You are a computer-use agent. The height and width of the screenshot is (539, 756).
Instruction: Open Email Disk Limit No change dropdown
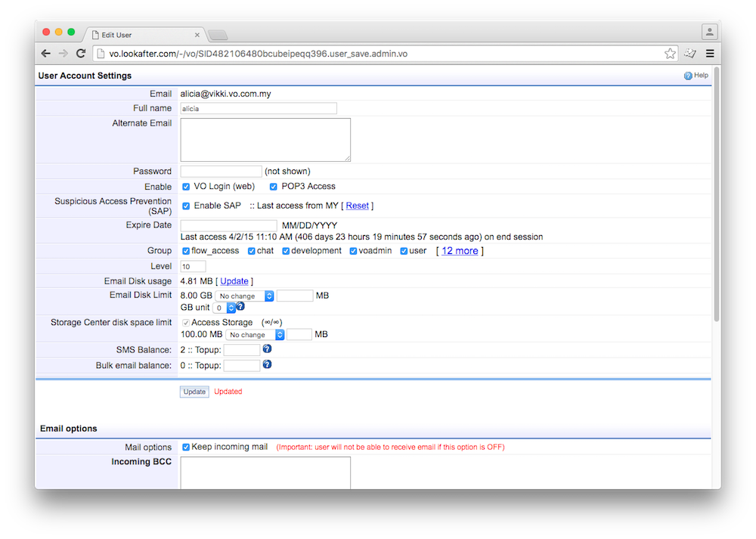pyautogui.click(x=244, y=296)
